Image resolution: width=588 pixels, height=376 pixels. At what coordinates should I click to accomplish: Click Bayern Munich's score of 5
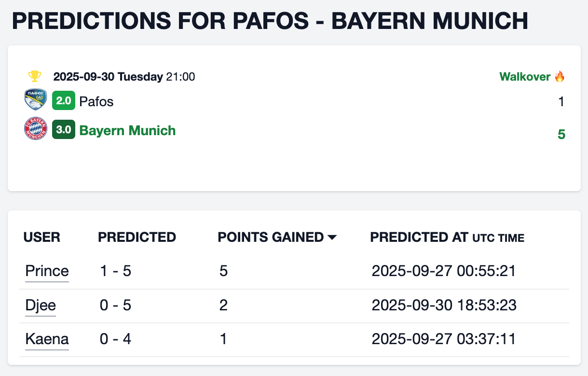coord(561,134)
